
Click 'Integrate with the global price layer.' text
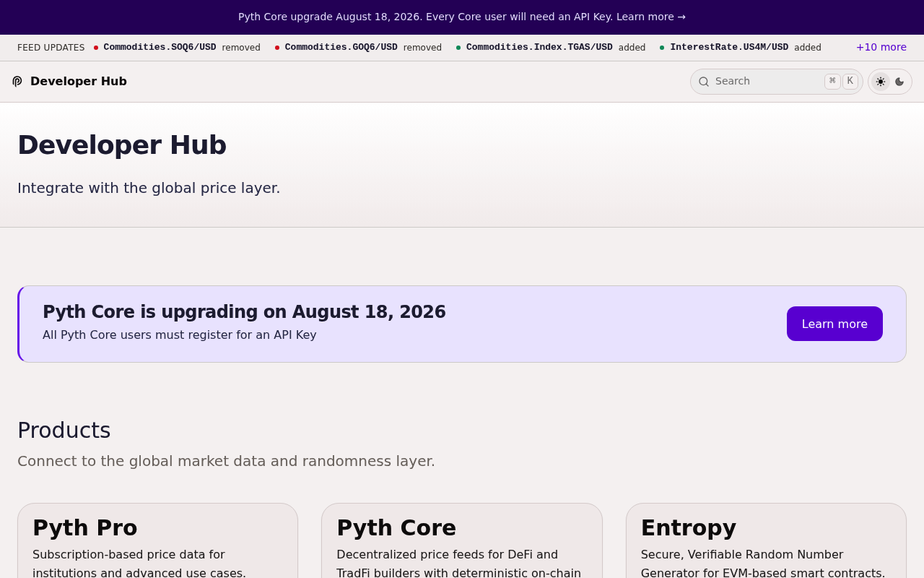(x=149, y=188)
